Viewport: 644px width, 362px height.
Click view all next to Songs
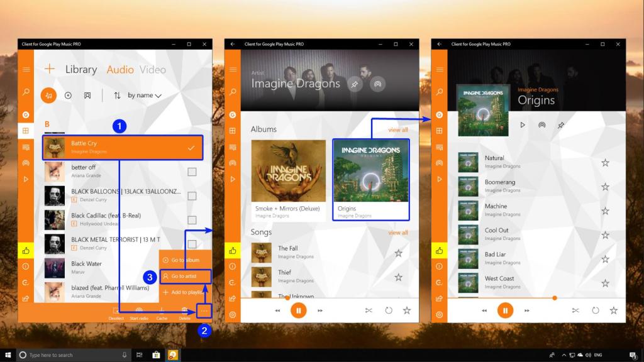click(397, 233)
